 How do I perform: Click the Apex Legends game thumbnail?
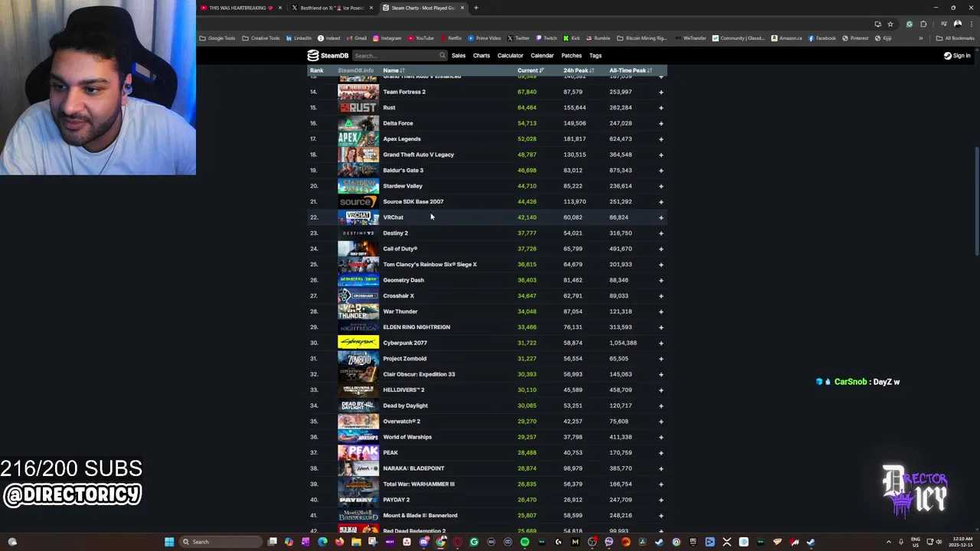(358, 139)
